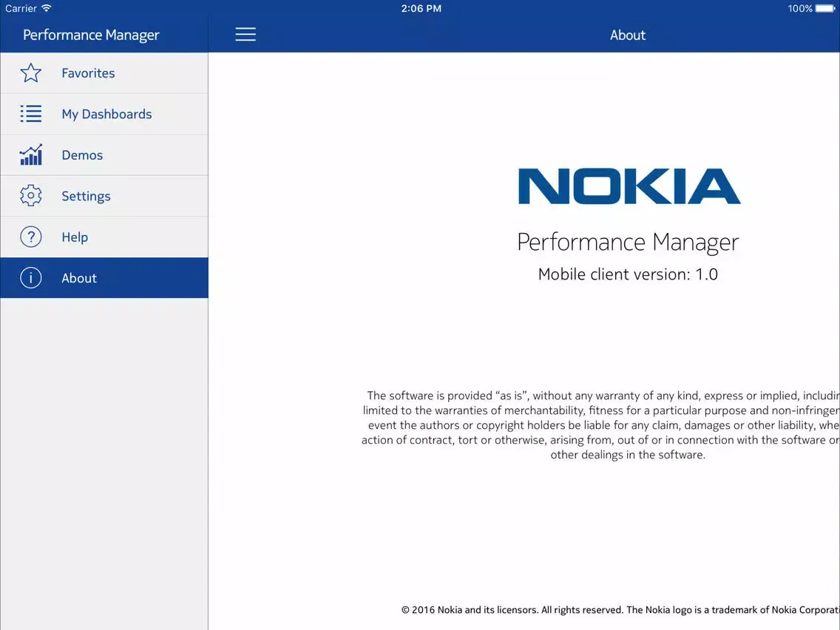
Task: Click the 2016 Nokia copyright notice
Action: (x=620, y=610)
